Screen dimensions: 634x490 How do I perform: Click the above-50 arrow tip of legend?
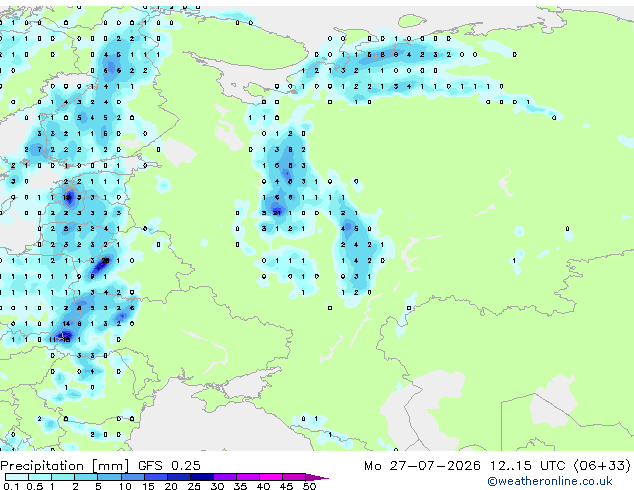click(x=317, y=477)
